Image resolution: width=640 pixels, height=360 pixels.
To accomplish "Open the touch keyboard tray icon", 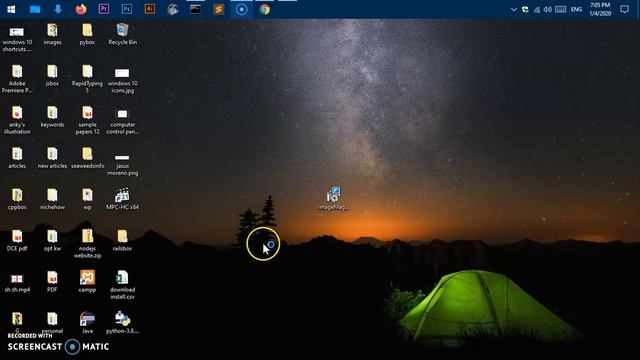I will tap(560, 9).
